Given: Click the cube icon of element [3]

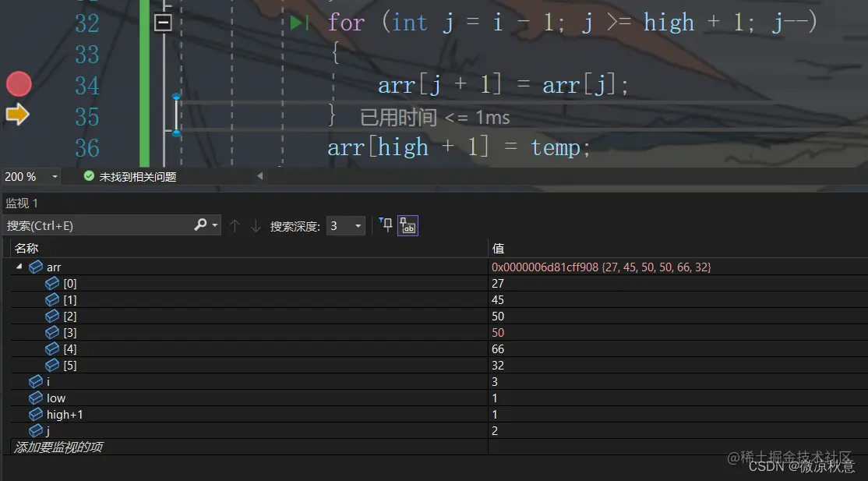Looking at the screenshot, I should tap(52, 332).
